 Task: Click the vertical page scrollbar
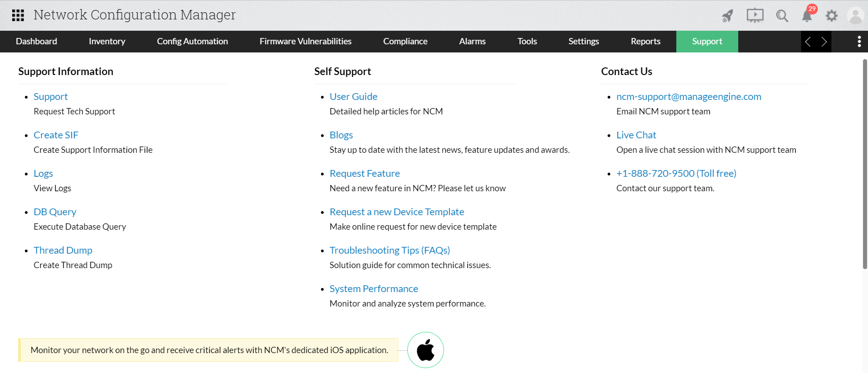pos(865,163)
